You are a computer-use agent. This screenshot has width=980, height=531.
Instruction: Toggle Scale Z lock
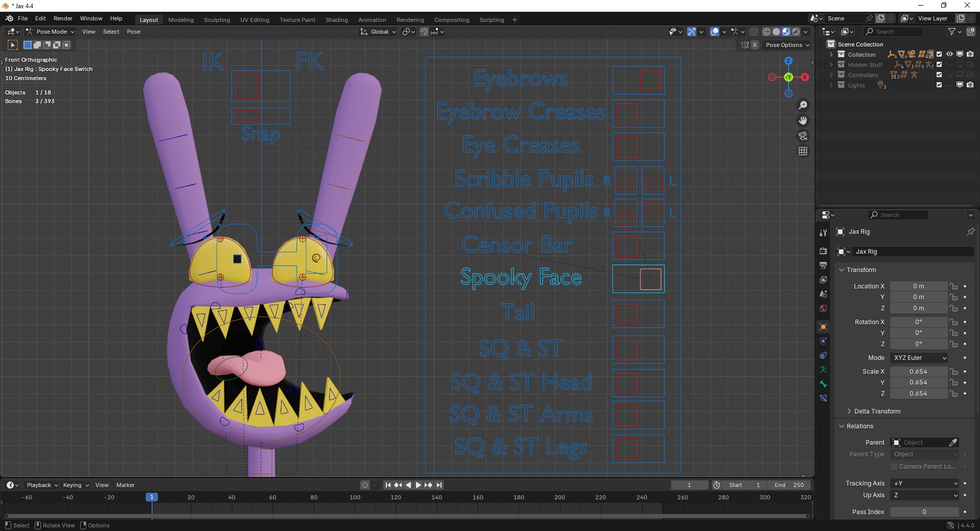953,394
